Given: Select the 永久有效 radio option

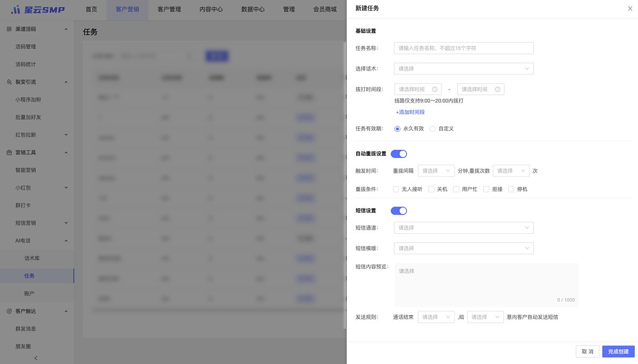Looking at the screenshot, I should (x=398, y=129).
